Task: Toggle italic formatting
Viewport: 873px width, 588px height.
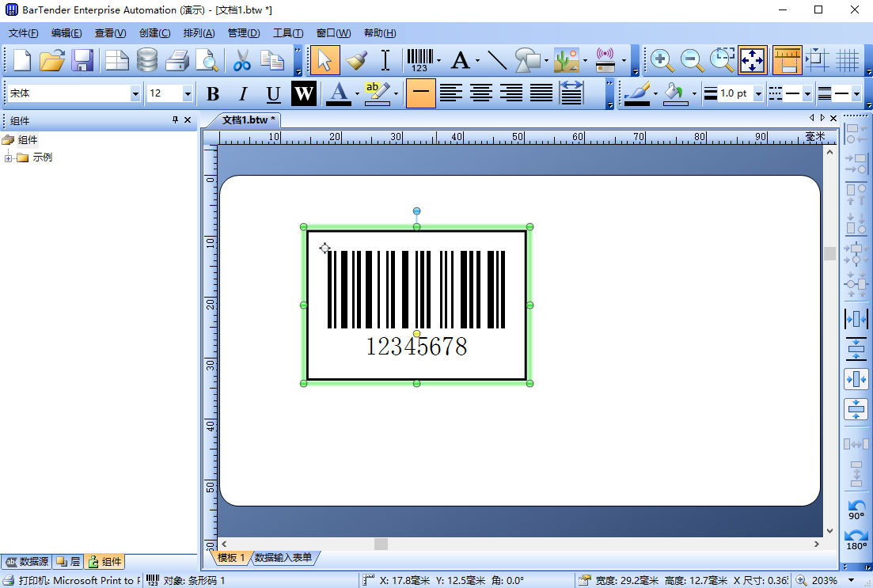Action: point(243,93)
